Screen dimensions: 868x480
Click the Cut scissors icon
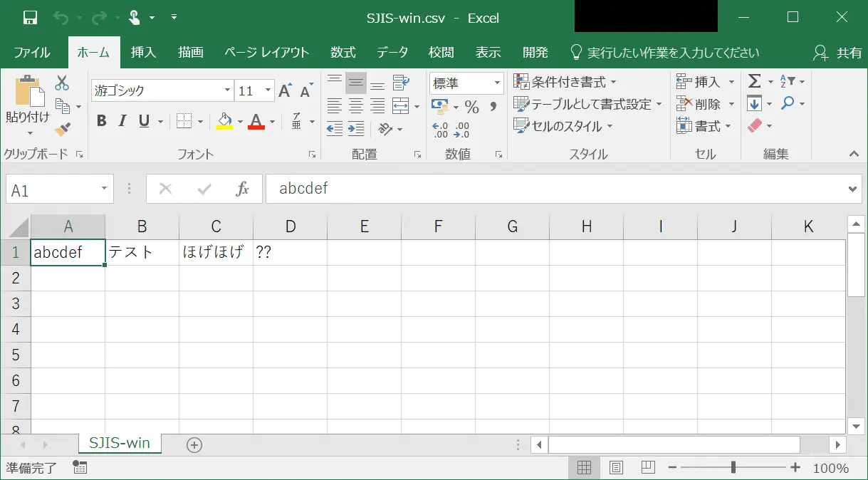coord(62,83)
